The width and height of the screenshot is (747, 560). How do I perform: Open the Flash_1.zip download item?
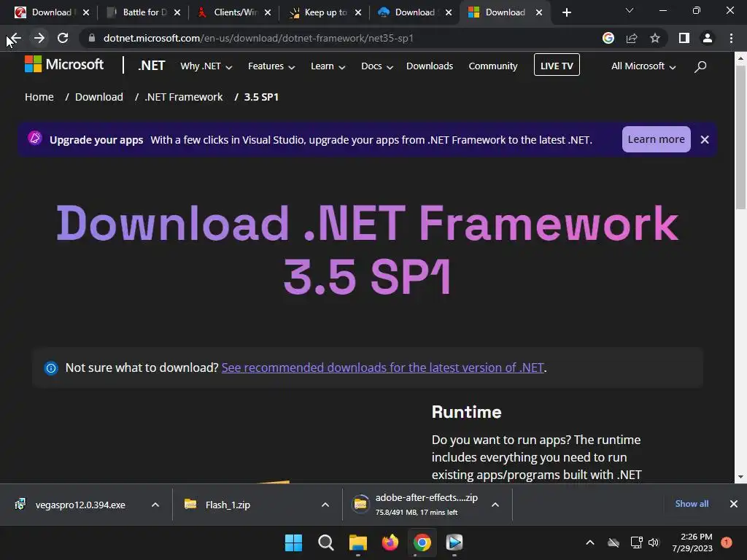228,505
